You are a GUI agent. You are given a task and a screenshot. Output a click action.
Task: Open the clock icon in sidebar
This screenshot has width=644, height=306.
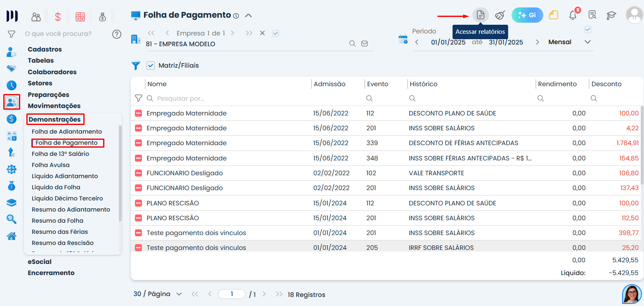[x=12, y=85]
